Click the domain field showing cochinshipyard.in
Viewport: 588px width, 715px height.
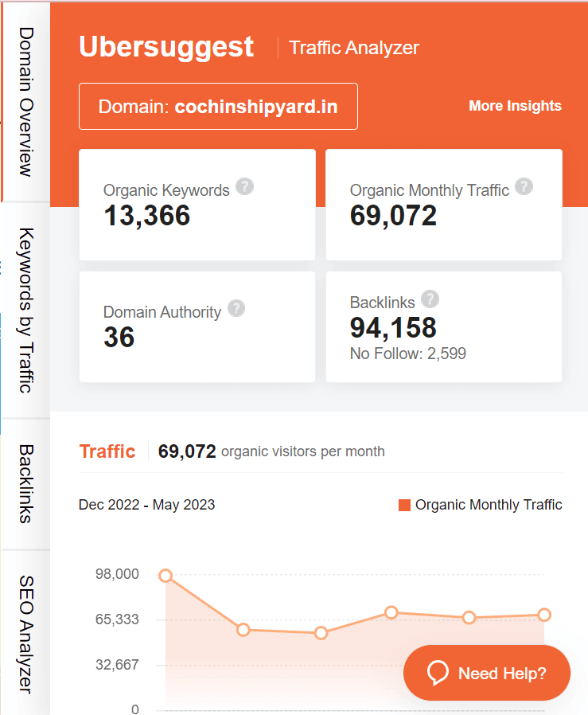[218, 105]
